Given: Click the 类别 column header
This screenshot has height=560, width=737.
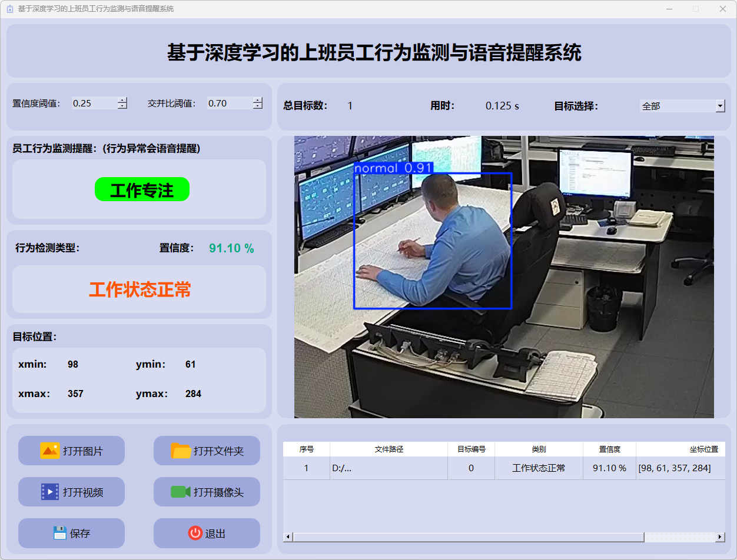Looking at the screenshot, I should (539, 449).
